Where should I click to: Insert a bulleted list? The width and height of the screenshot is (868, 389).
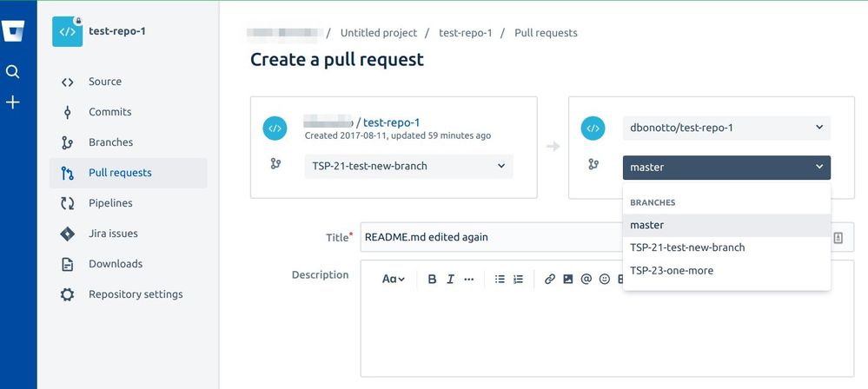point(500,280)
